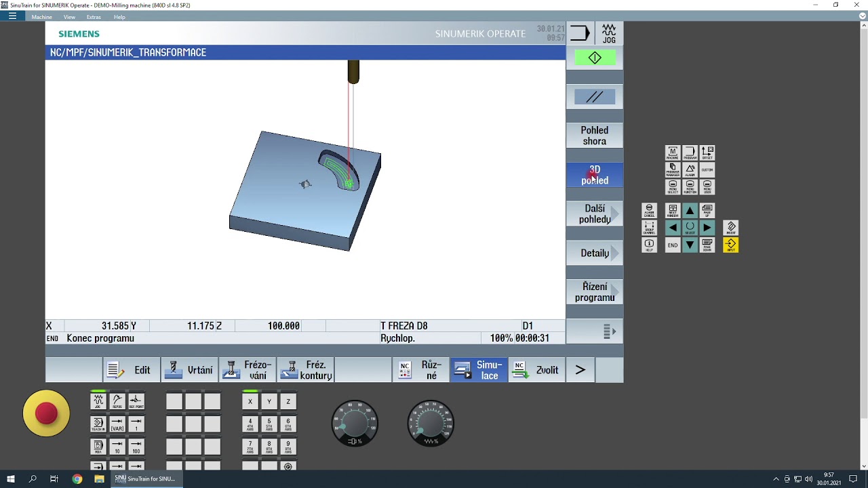Click the NEXT WINDOW key

pos(673,210)
